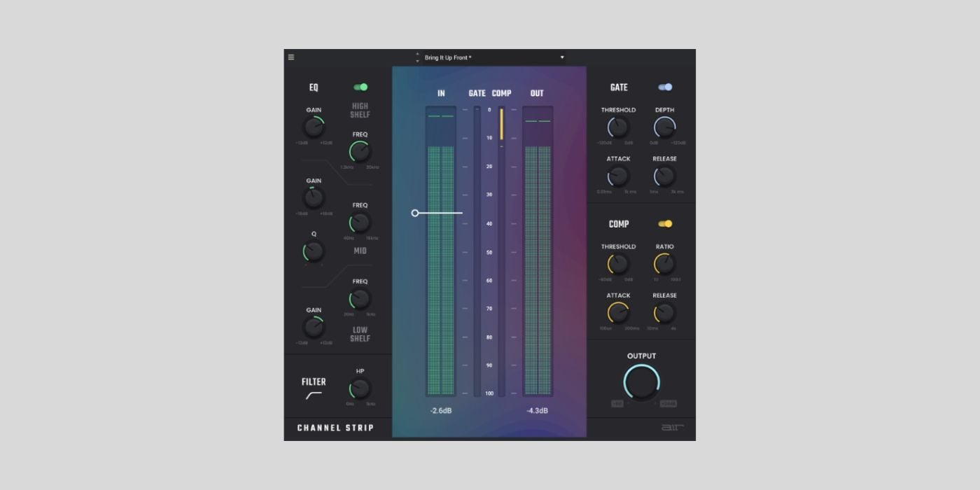
Task: Click the HIGH SHELF label
Action: [360, 111]
